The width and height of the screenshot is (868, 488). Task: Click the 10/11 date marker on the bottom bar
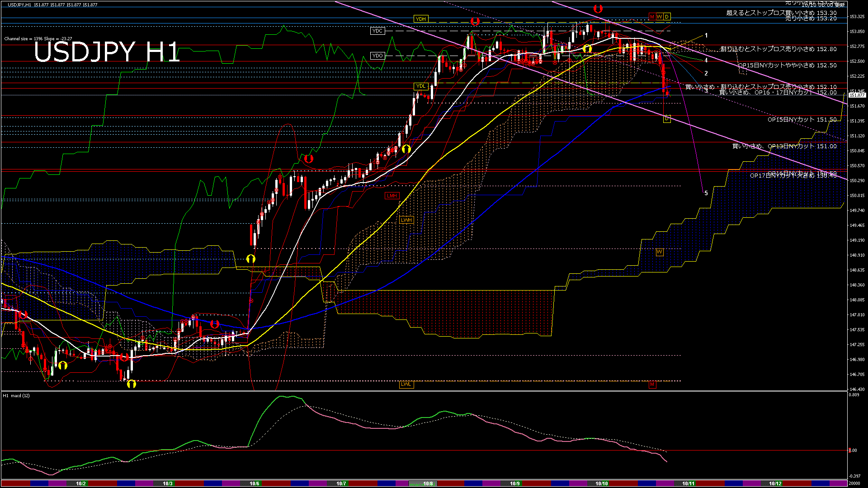[x=688, y=483]
